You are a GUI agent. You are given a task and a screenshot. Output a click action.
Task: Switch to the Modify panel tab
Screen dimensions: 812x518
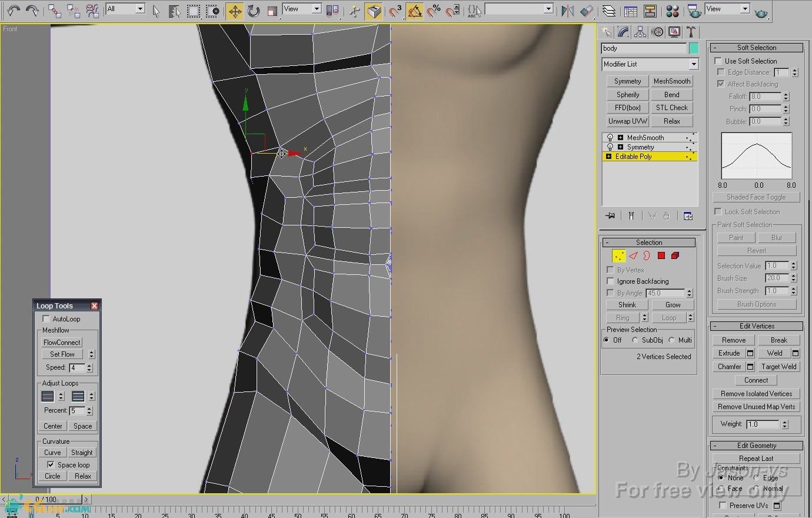623,32
